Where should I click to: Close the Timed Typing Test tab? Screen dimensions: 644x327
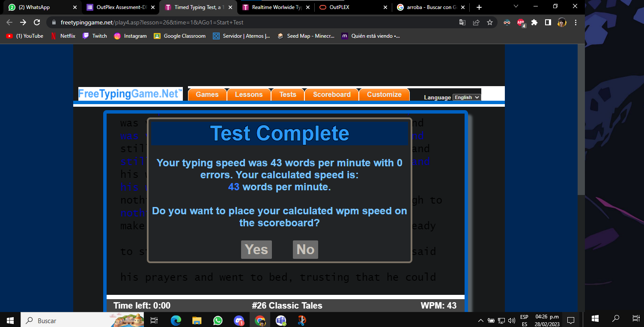coord(230,7)
